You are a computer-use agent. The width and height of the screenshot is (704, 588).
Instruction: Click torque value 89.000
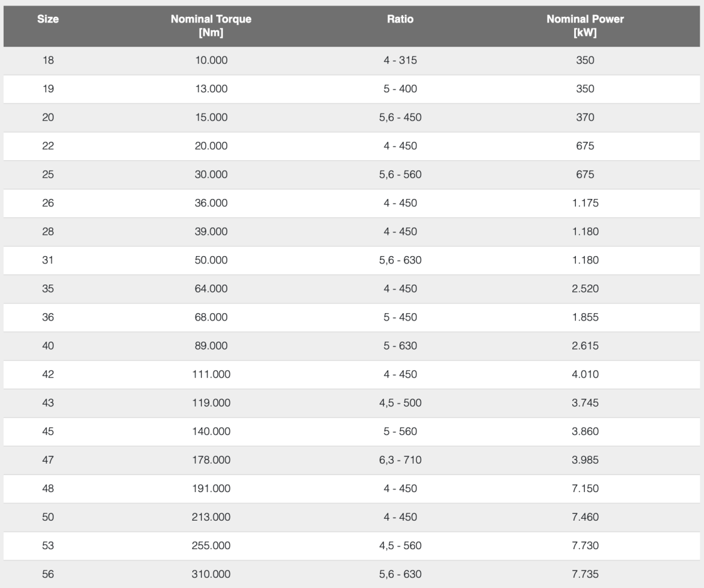coord(211,346)
